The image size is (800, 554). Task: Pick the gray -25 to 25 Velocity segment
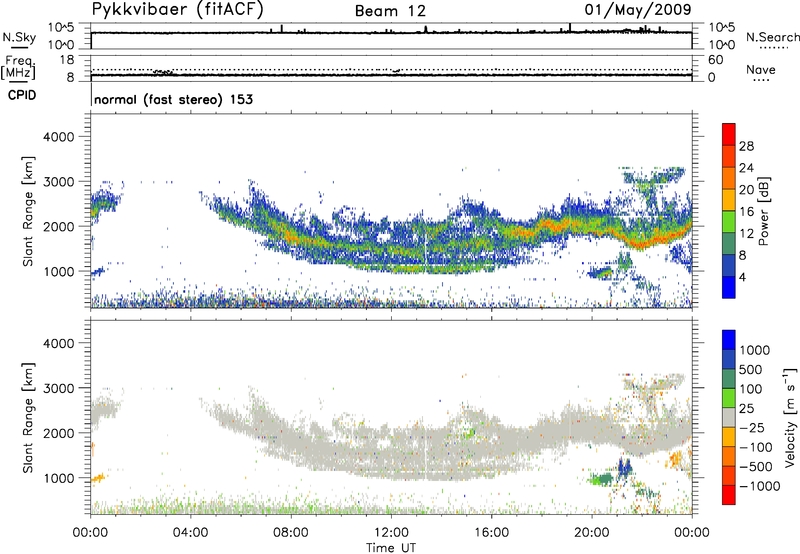click(729, 418)
